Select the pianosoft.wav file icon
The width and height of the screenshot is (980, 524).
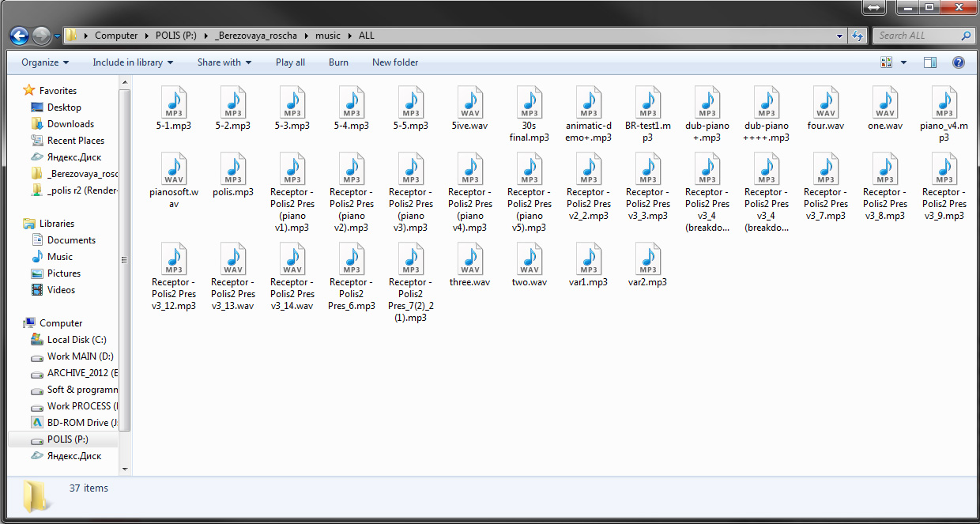[174, 168]
